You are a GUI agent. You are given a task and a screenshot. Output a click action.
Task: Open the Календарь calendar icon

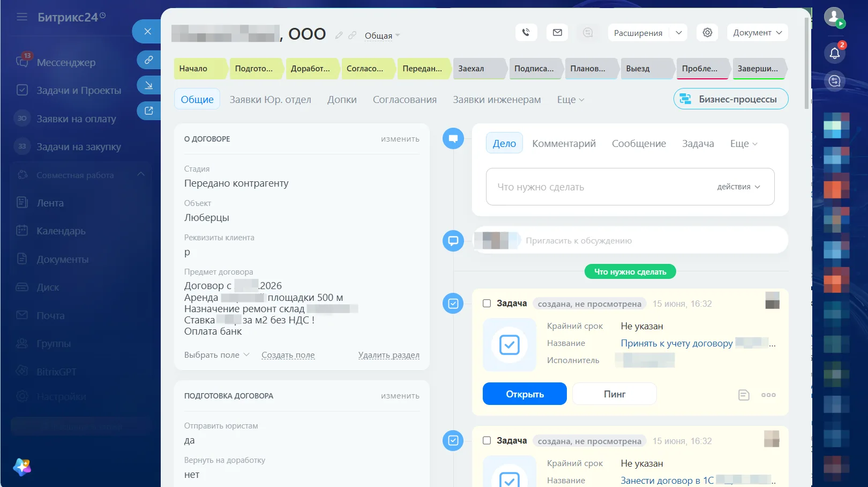[22, 231]
